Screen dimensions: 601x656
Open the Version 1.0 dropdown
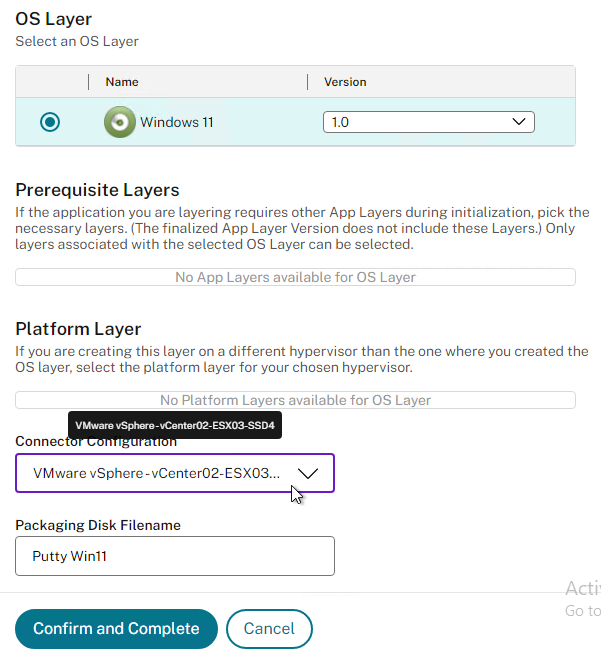click(x=428, y=122)
